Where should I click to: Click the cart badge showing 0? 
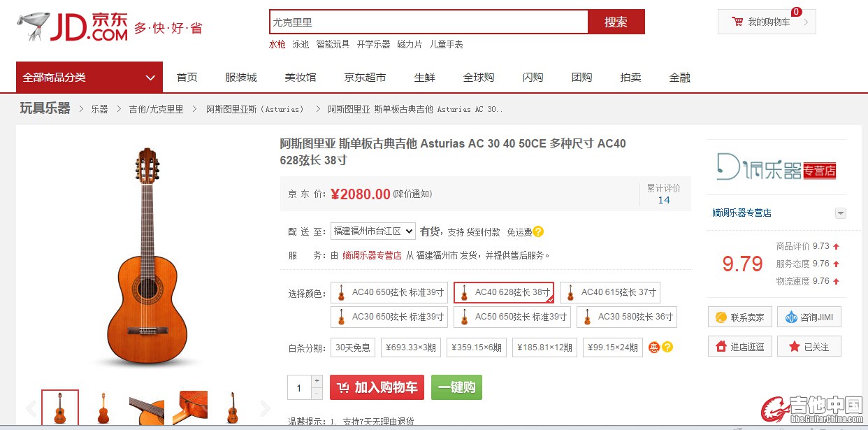[x=796, y=12]
